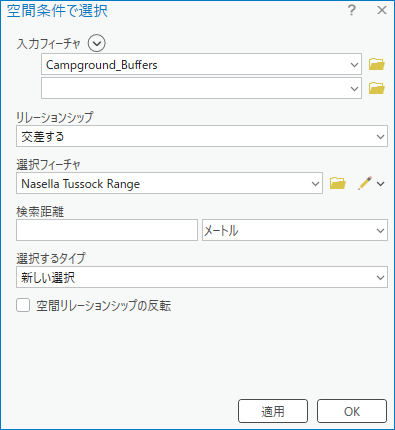Expand the circled arrow beside 入力フィーチャ

pyautogui.click(x=97, y=43)
